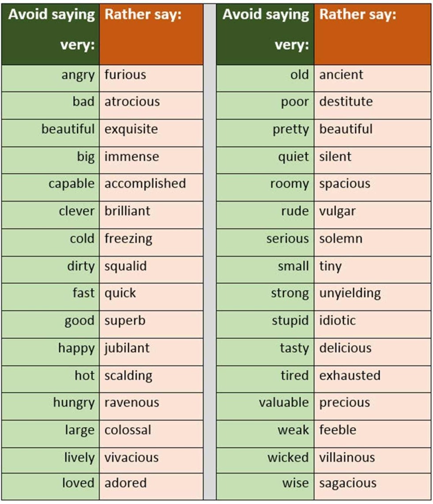
Task: Select the 'vivacious' cell
Action: [131, 458]
